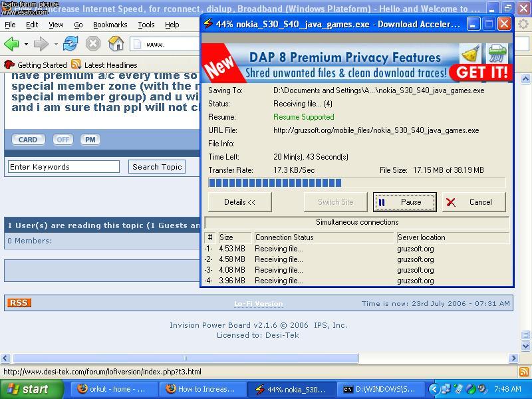Click the page icon in the address bar

tap(138, 44)
